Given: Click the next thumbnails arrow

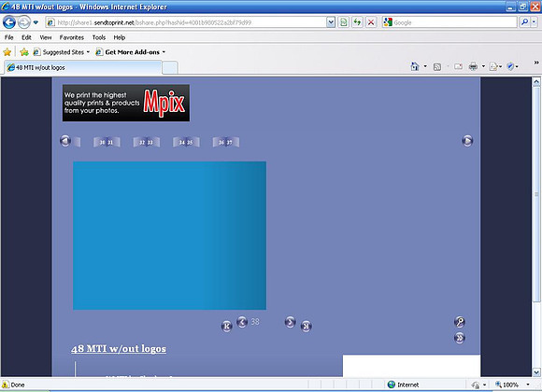Looking at the screenshot, I should pyautogui.click(x=467, y=141).
